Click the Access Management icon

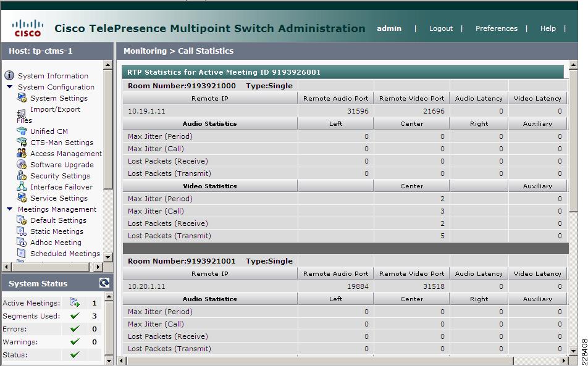[22, 153]
